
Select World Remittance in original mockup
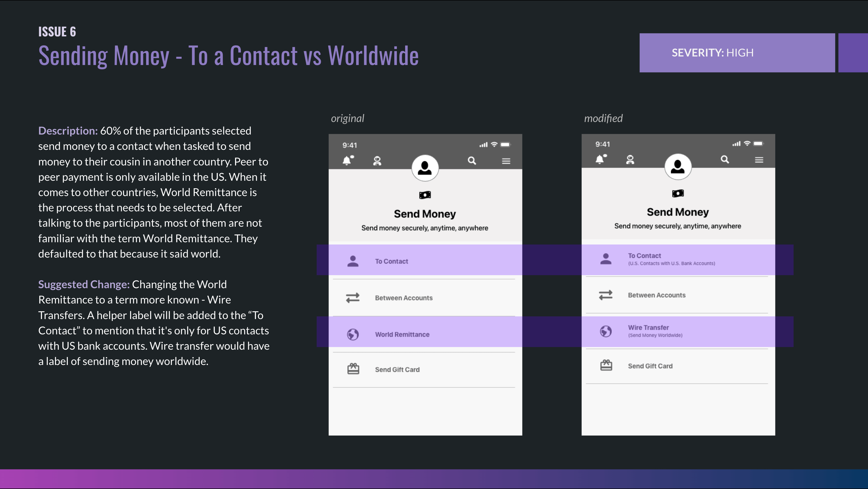[x=402, y=334]
